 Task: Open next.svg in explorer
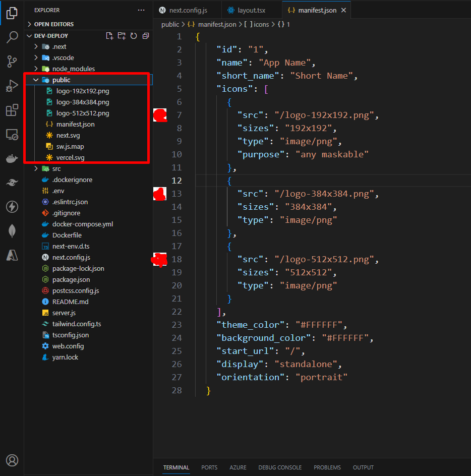click(88, 136)
